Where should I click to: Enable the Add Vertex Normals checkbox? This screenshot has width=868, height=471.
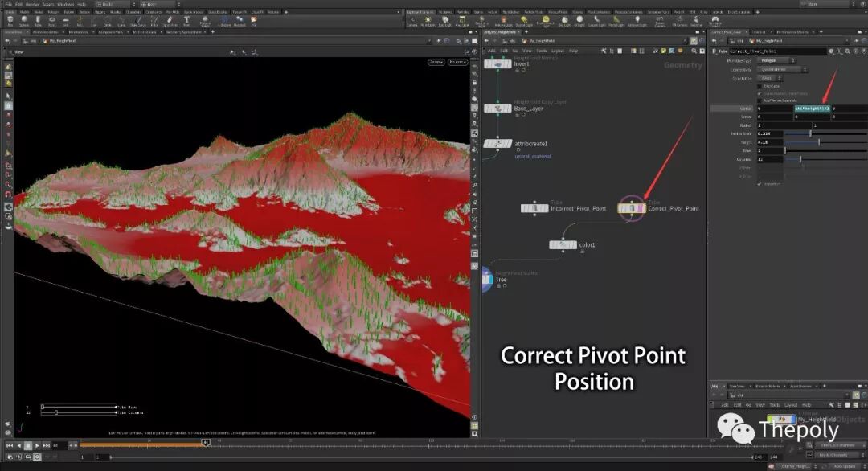759,100
